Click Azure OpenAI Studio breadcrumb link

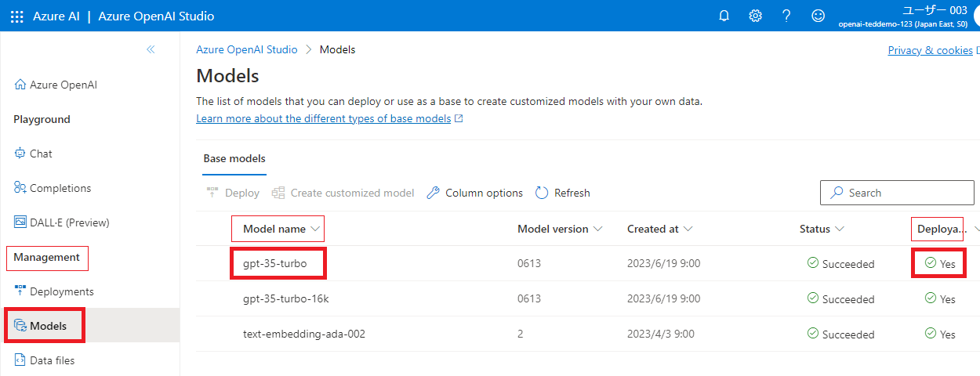(x=247, y=49)
